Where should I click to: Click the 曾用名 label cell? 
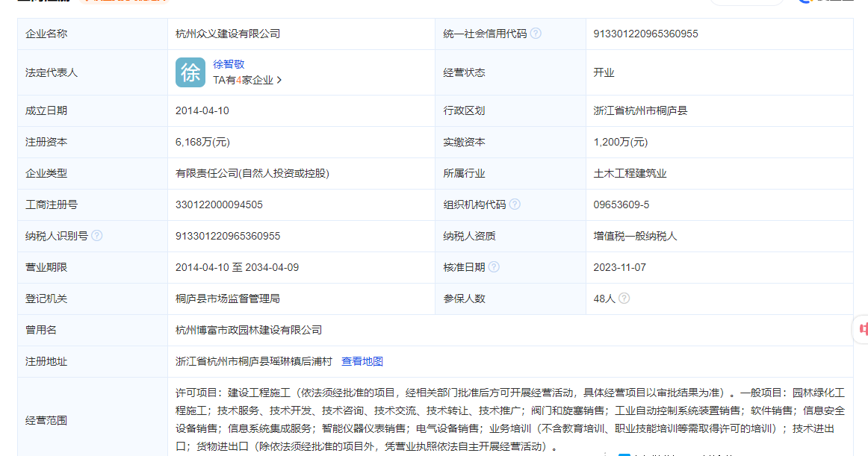click(93, 331)
